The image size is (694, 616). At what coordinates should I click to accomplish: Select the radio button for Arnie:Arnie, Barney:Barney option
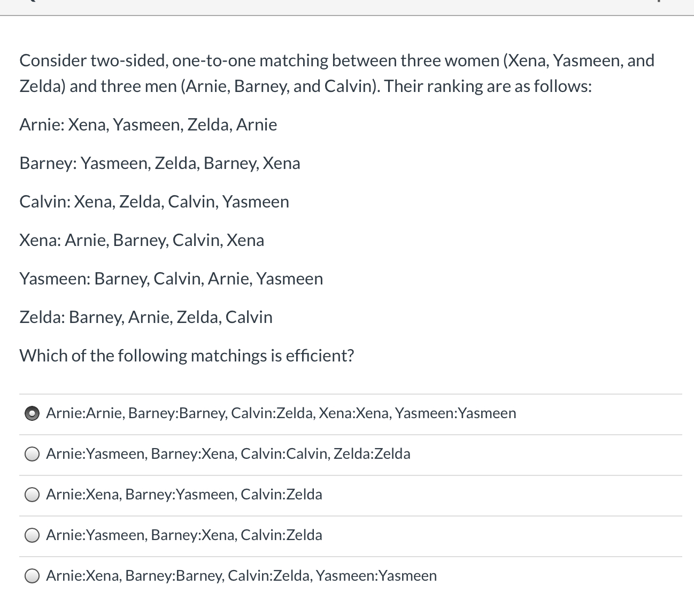click(x=32, y=413)
